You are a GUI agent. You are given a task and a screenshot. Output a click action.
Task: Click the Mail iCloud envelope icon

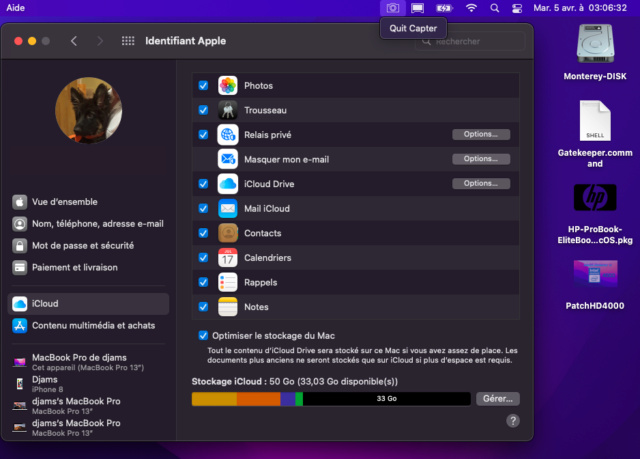[x=227, y=208]
